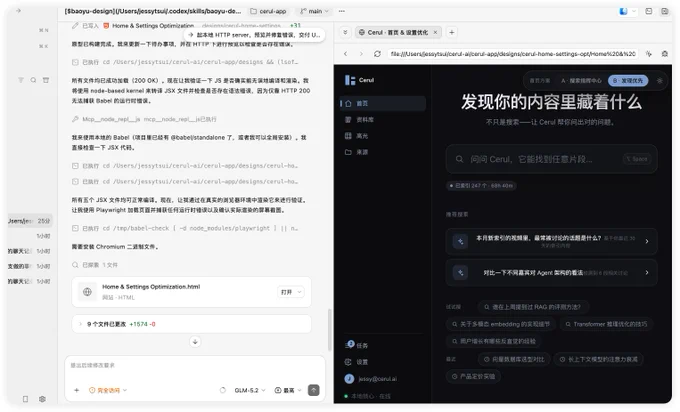Add attachment with the plus icon
This screenshot has height=412, width=680.
coord(76,390)
